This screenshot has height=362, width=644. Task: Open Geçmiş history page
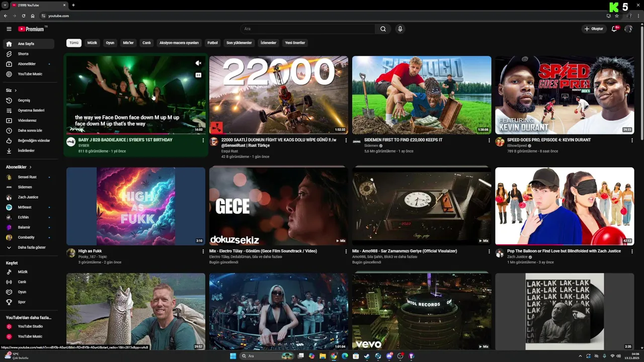[x=28, y=100]
